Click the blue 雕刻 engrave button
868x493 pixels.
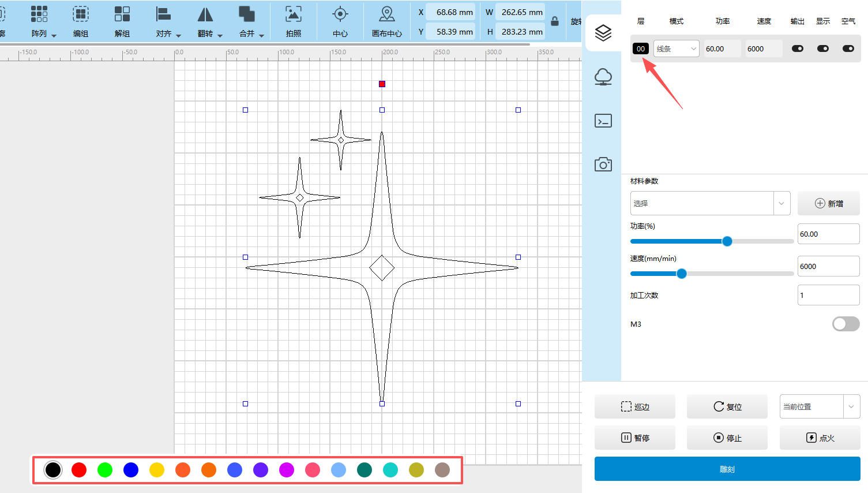tap(727, 469)
